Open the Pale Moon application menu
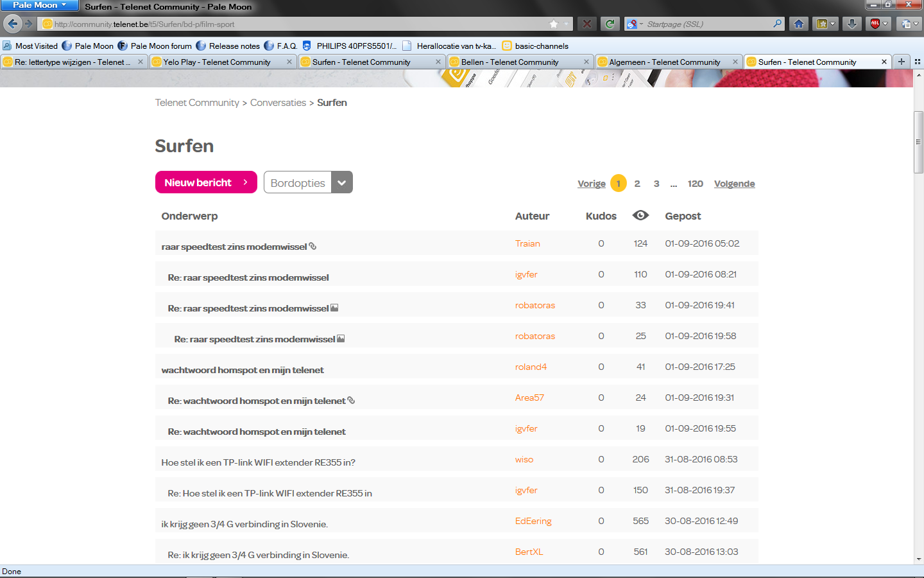This screenshot has height=578, width=924. click(39, 5)
